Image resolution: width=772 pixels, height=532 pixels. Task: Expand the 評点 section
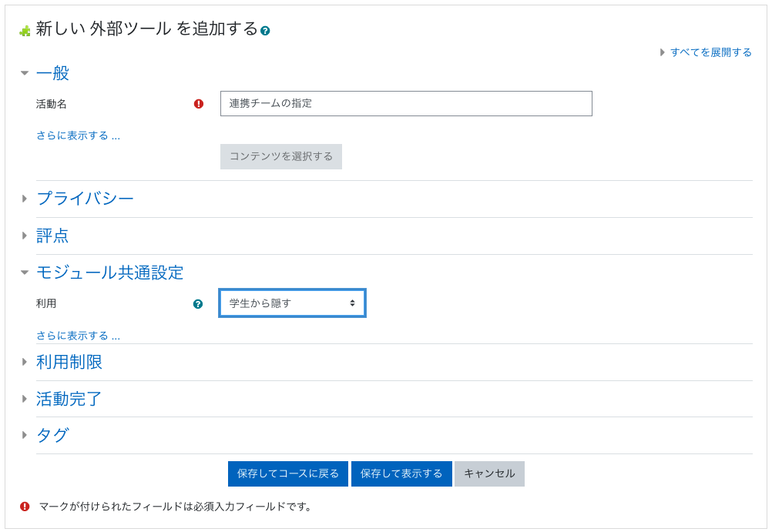click(x=52, y=236)
